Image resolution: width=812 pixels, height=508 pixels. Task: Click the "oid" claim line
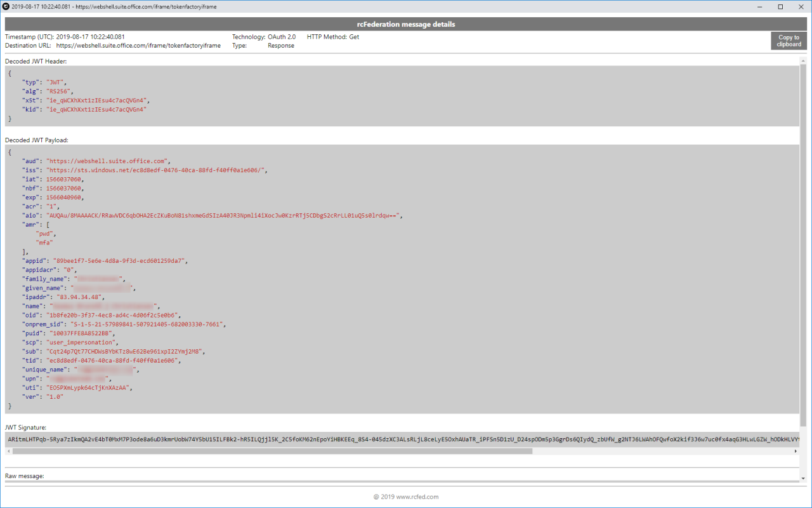click(x=102, y=315)
